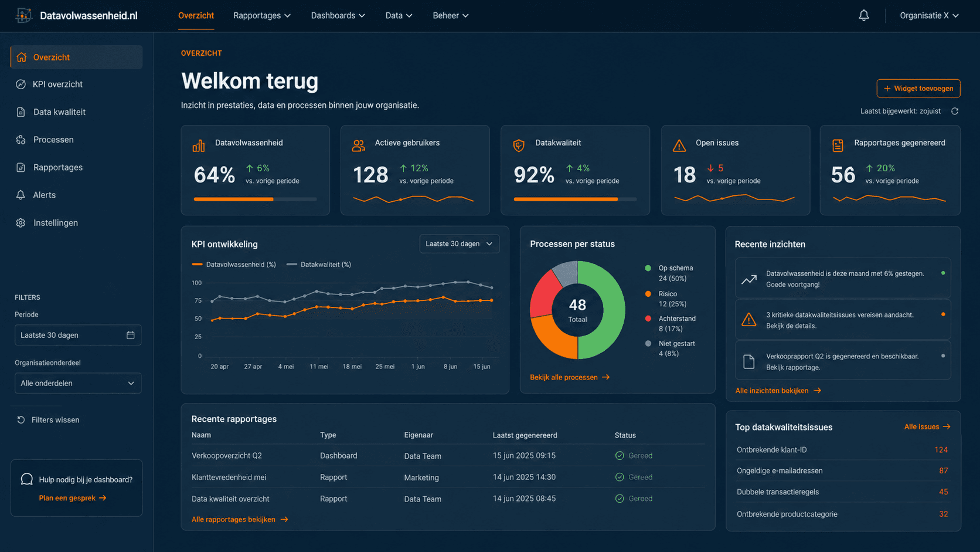980x552 pixels.
Task: Open Processen in the sidebar
Action: pyautogui.click(x=76, y=140)
